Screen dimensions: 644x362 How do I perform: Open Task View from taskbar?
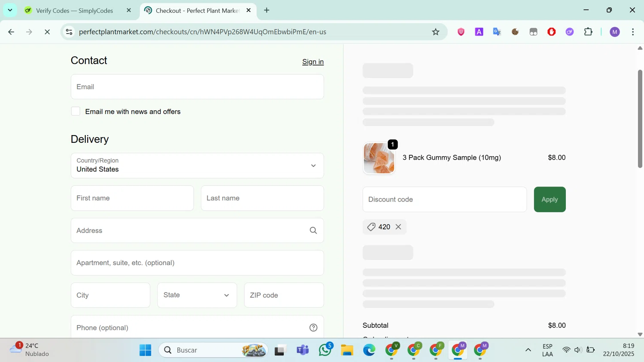(280, 350)
